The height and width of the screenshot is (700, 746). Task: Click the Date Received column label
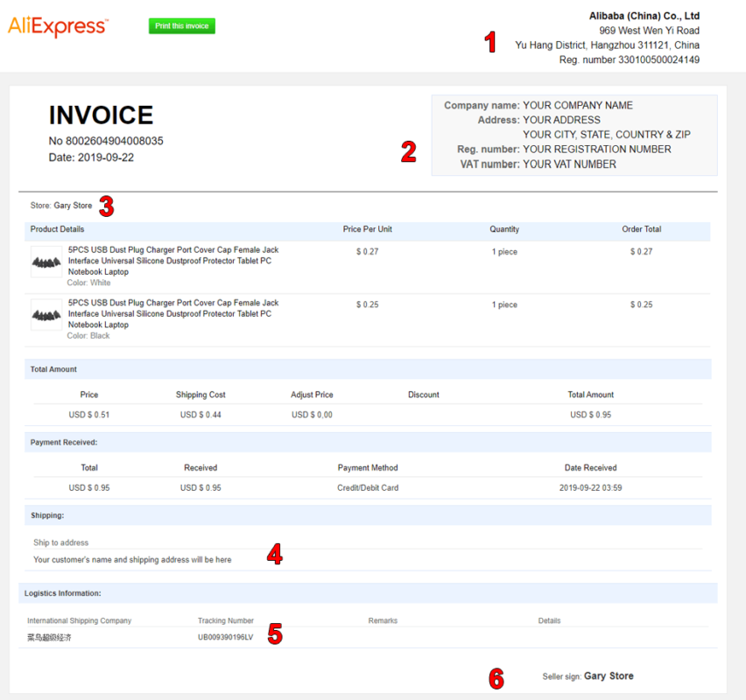pos(590,468)
